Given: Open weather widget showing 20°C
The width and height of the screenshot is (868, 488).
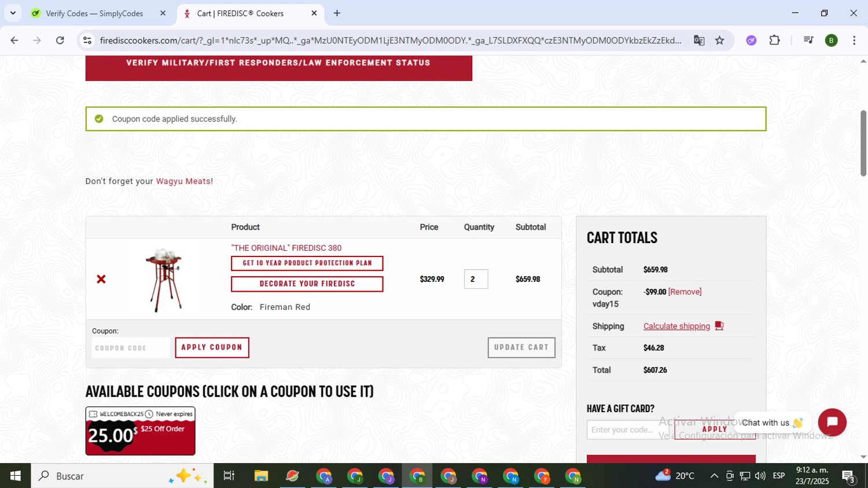Looking at the screenshot, I should point(675,476).
